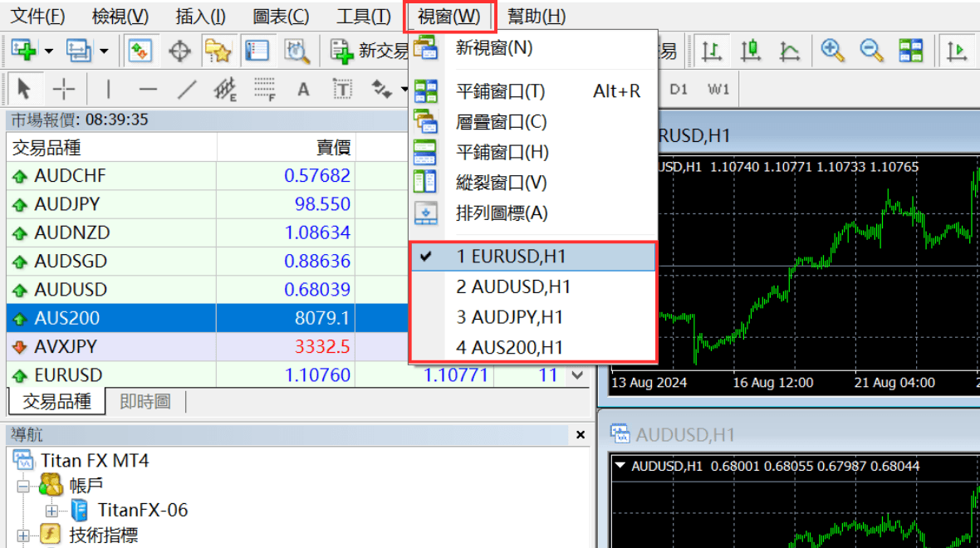Open the Profiles dropdown arrow
This screenshot has width=980, height=548.
tap(104, 51)
